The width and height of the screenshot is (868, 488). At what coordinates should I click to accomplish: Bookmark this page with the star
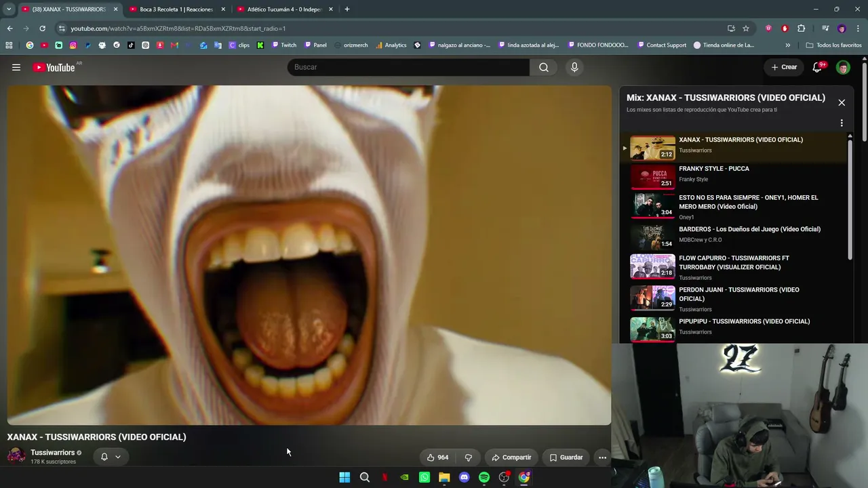coord(746,28)
